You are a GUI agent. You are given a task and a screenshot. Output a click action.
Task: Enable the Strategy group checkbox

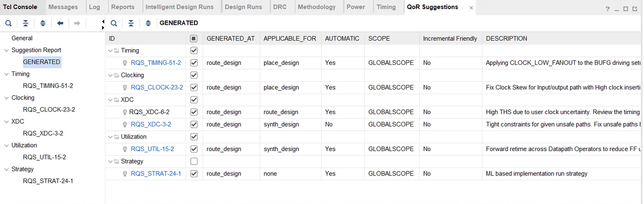tap(194, 161)
